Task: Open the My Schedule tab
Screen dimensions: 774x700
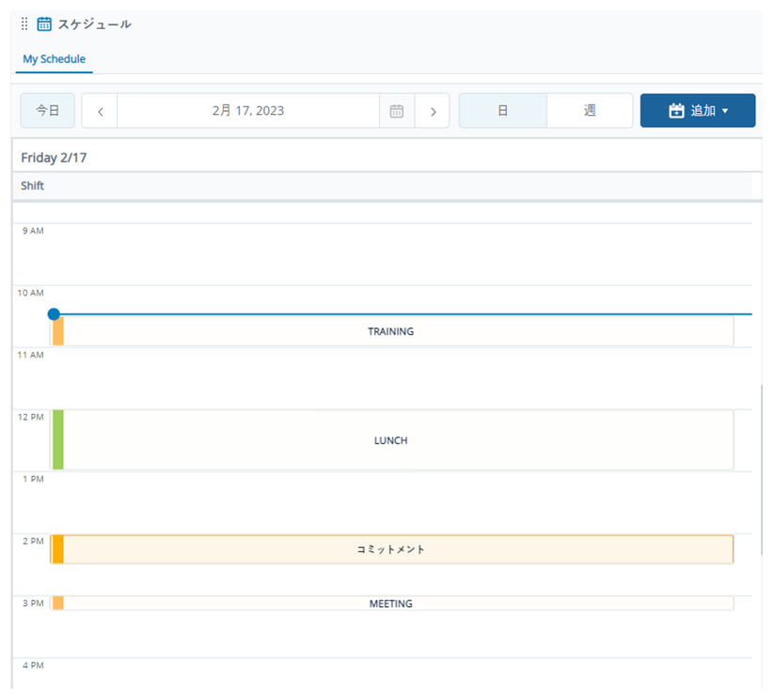Action: point(54,58)
